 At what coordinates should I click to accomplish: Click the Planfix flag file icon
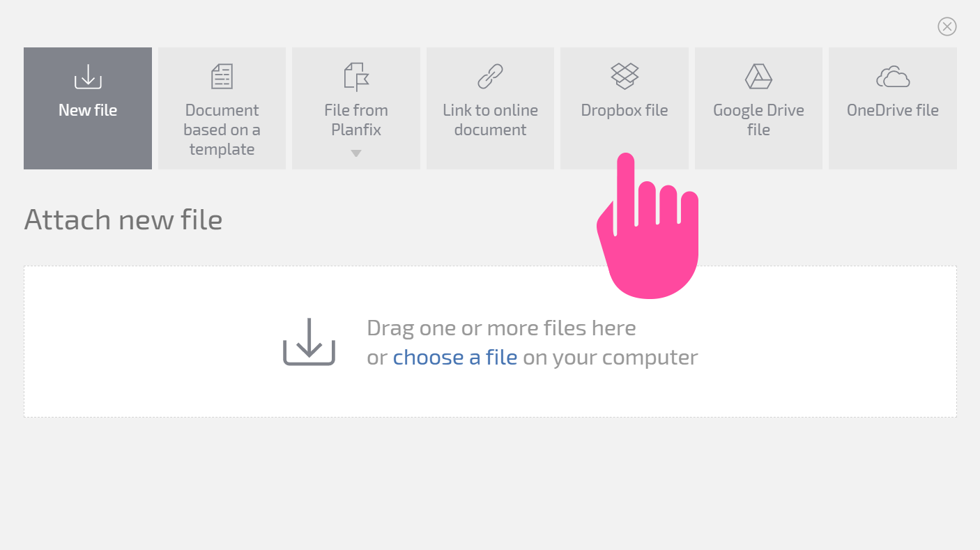[x=356, y=77]
